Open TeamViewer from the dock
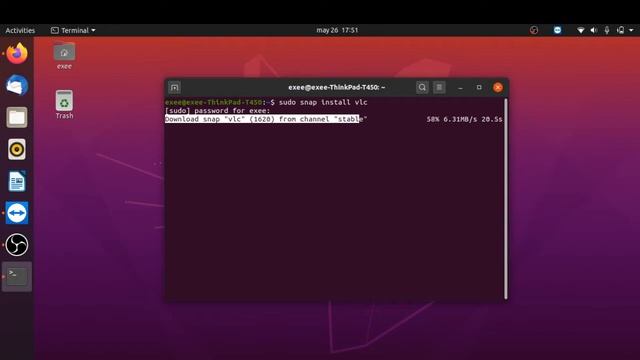The image size is (640, 360). point(17,213)
